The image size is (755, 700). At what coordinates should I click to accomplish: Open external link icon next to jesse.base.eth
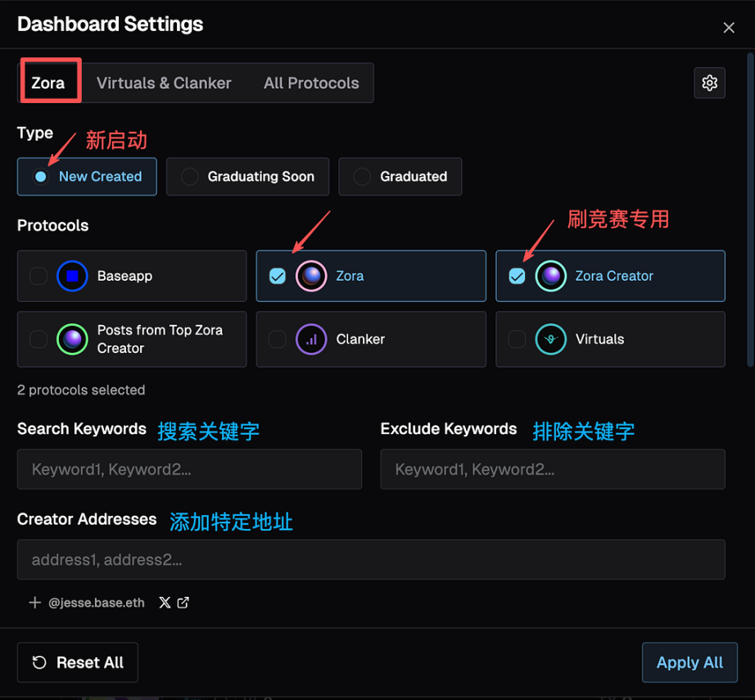[x=183, y=603]
